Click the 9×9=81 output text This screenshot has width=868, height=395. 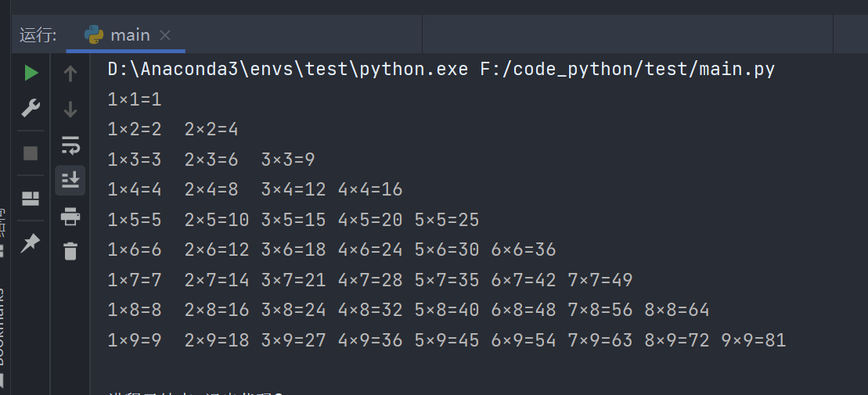pyautogui.click(x=753, y=340)
